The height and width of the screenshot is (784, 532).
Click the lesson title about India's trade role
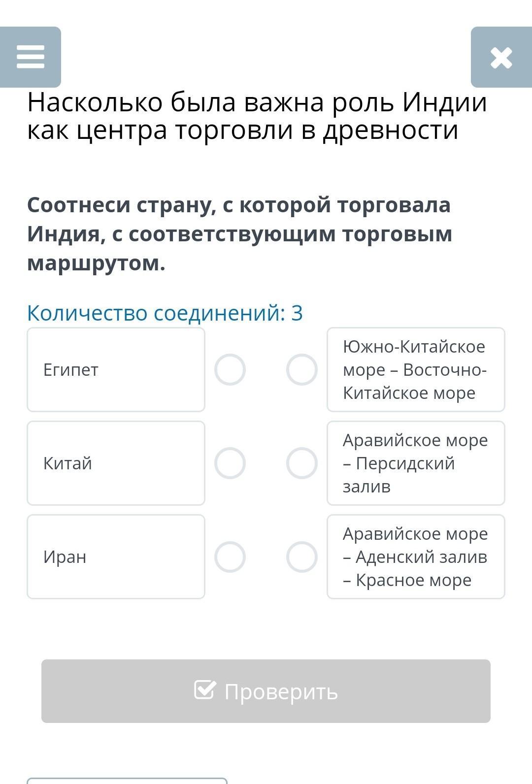pos(257,116)
